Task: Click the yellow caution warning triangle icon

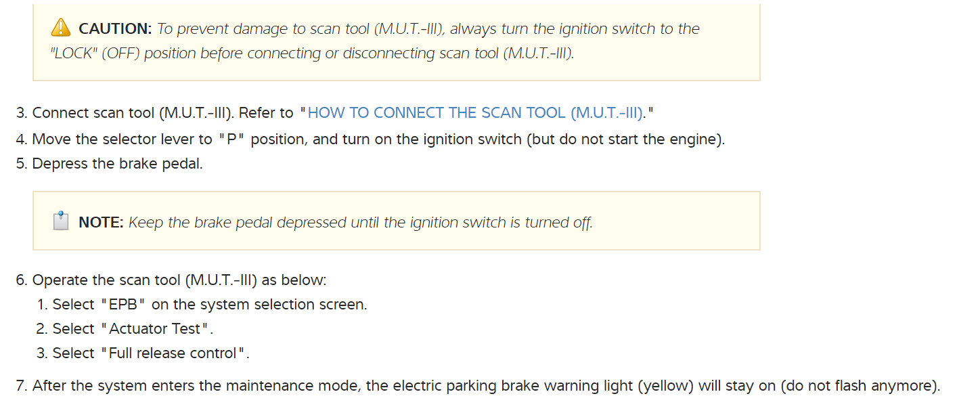Action: 60,28
